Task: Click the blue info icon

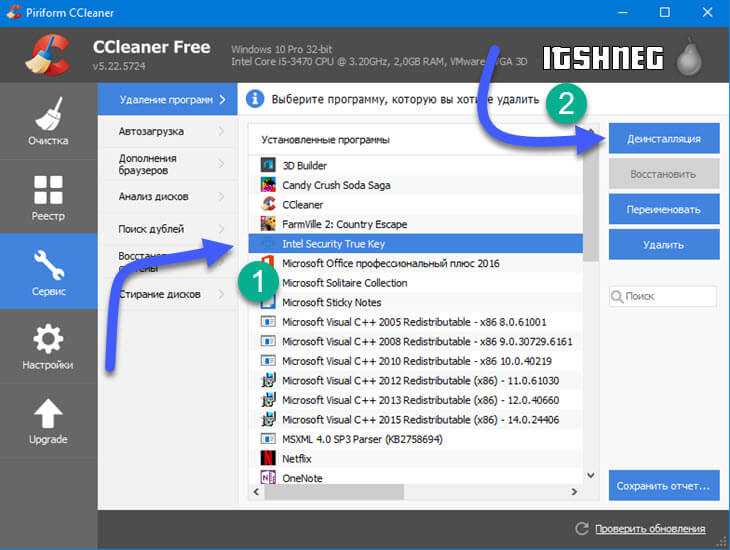Action: [255, 99]
